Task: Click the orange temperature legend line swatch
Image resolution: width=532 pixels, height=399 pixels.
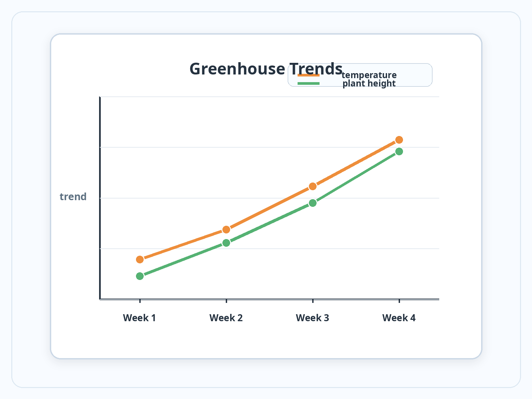Action: (x=309, y=75)
